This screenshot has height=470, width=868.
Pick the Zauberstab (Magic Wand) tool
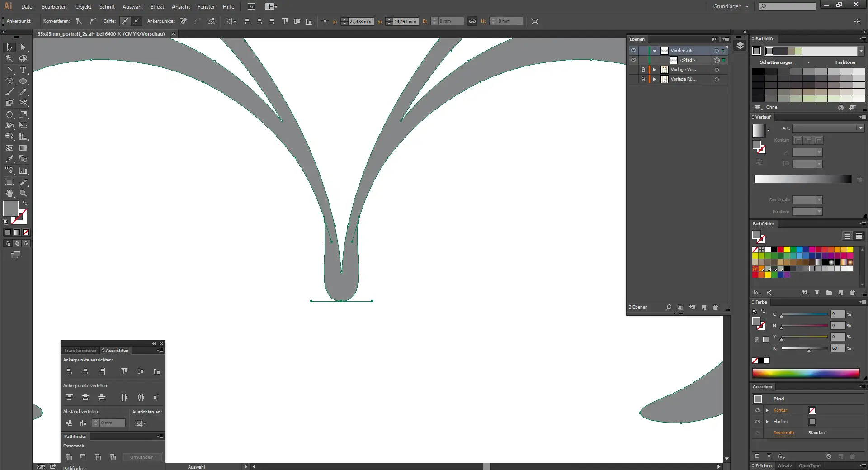point(9,59)
